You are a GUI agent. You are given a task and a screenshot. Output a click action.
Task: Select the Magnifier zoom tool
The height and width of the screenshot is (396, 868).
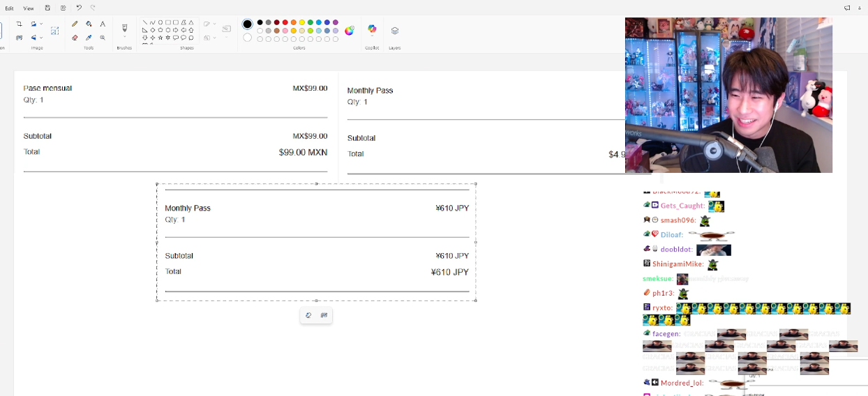[x=103, y=38]
